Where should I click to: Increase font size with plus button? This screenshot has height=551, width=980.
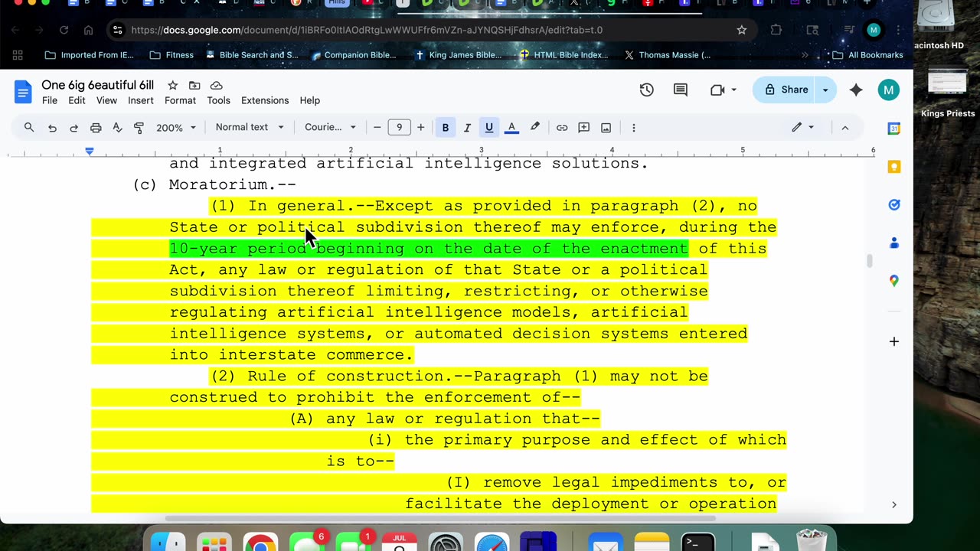[420, 127]
